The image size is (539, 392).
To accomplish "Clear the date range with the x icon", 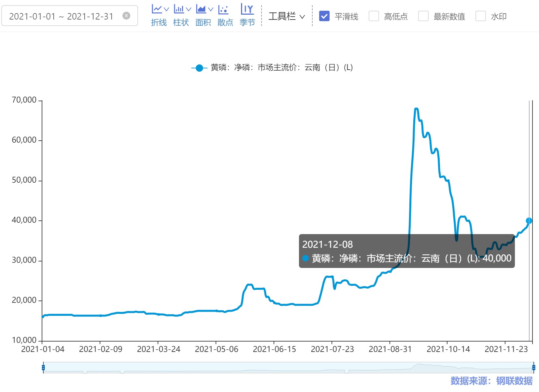I will point(126,16).
